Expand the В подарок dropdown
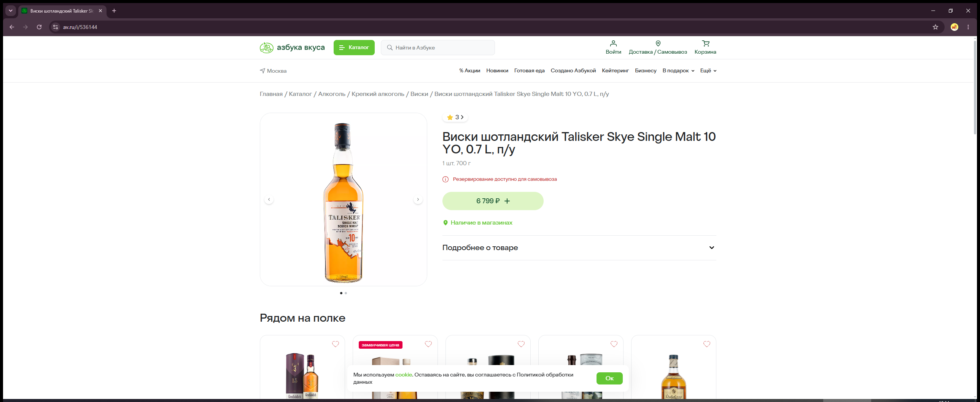Viewport: 980px width, 402px height. click(x=678, y=70)
